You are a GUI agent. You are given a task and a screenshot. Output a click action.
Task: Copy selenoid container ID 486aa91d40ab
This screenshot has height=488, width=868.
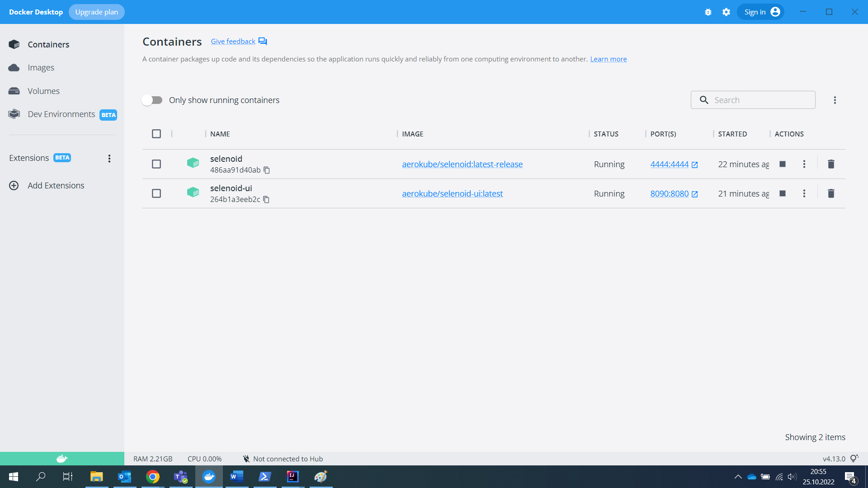pyautogui.click(x=267, y=170)
